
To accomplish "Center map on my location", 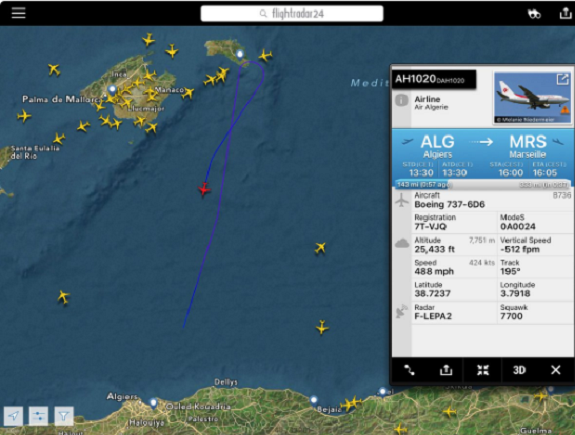I will click(14, 416).
